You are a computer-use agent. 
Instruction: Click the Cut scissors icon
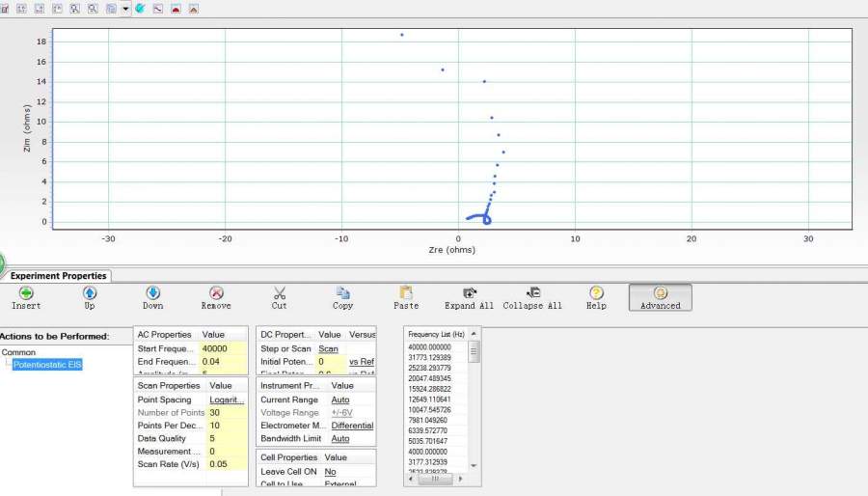click(280, 293)
